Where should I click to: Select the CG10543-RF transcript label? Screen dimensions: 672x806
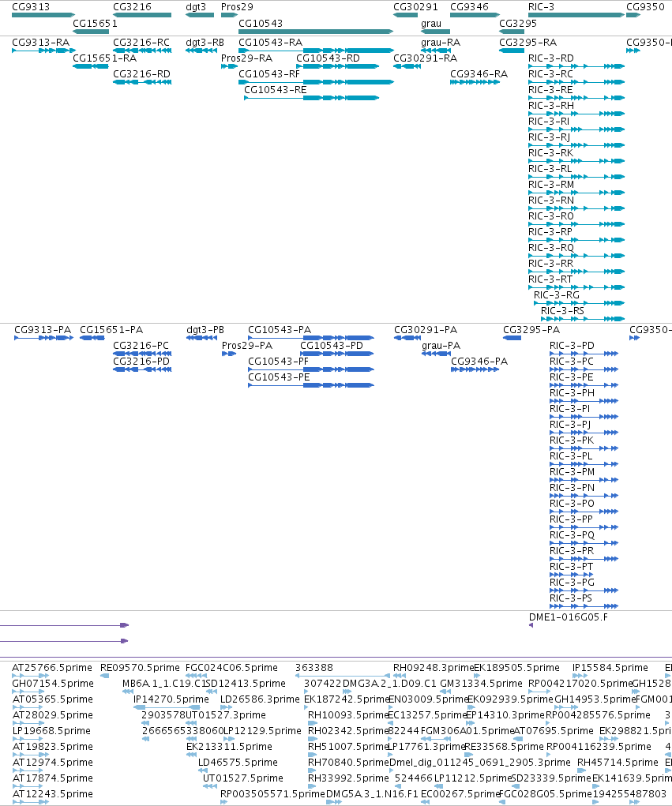point(269,73)
